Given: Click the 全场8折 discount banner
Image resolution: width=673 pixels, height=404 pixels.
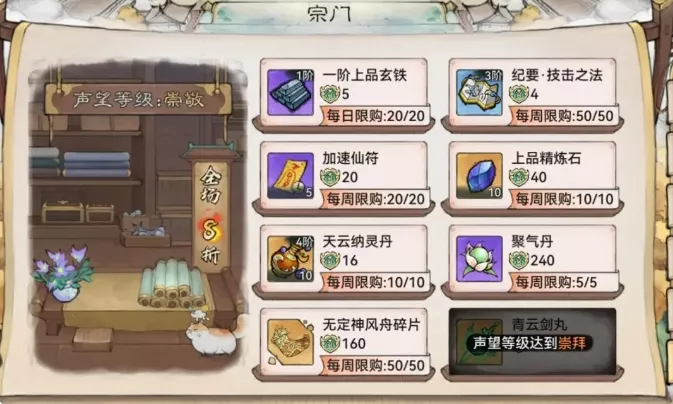Looking at the screenshot, I should click(210, 213).
